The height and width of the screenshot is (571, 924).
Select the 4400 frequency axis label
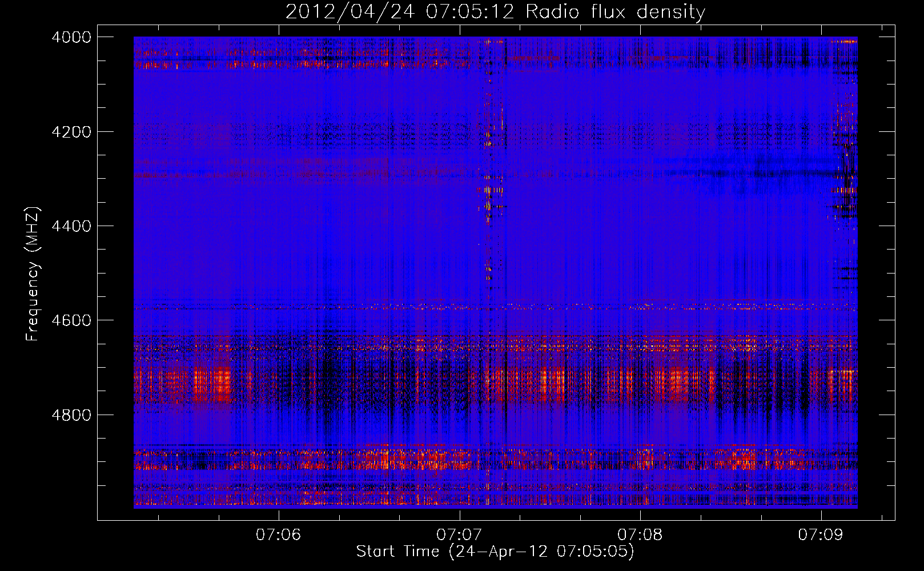[71, 226]
